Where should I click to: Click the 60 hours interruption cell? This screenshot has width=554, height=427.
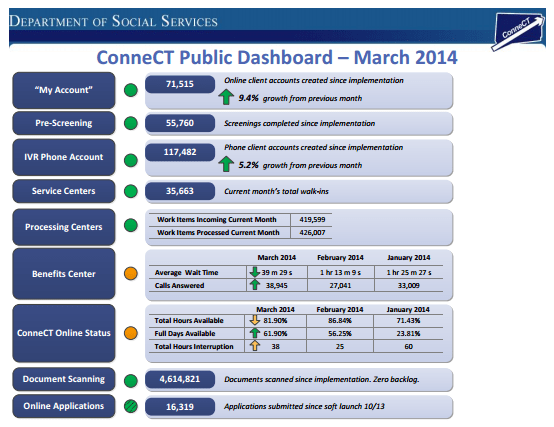click(x=408, y=346)
